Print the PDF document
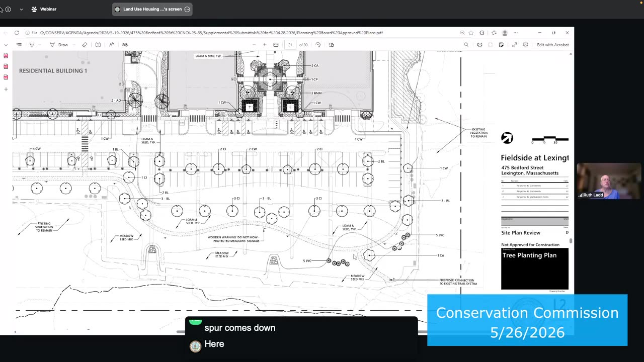Screen dimensions: 644x362 coord(479,45)
